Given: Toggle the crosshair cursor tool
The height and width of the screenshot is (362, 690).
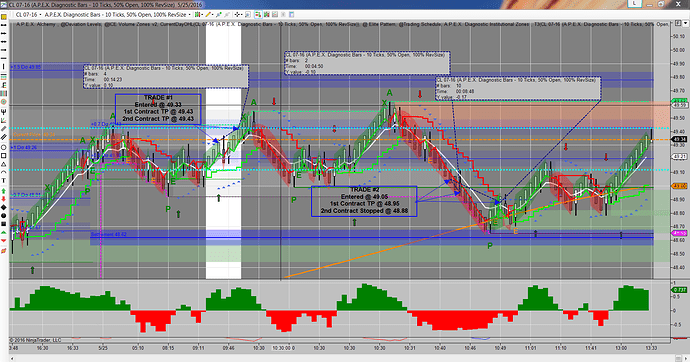Looking at the screenshot, I should pyautogui.click(x=238, y=15).
